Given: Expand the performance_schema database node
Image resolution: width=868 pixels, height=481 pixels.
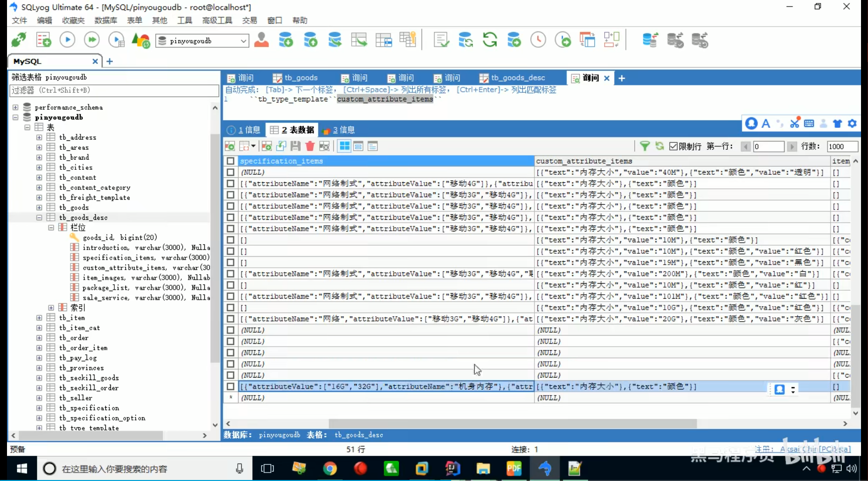Looking at the screenshot, I should (15, 107).
